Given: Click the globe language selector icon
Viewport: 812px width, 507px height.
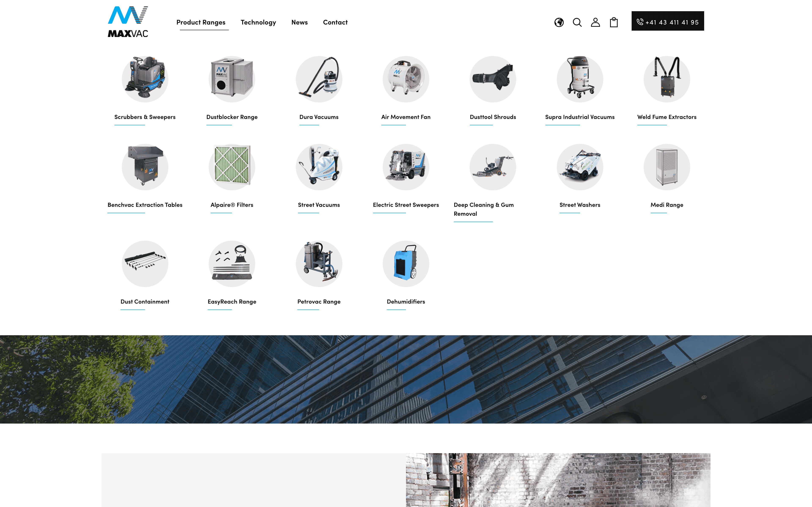Looking at the screenshot, I should [x=559, y=22].
